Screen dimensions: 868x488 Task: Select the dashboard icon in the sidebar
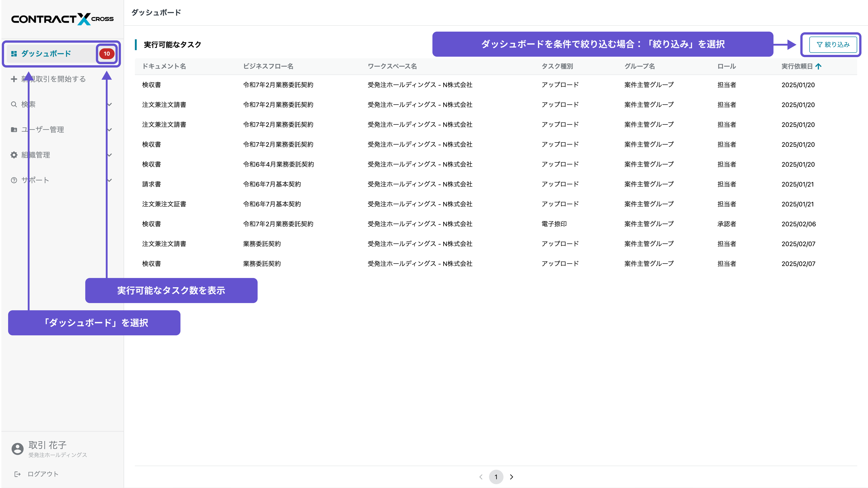click(14, 53)
